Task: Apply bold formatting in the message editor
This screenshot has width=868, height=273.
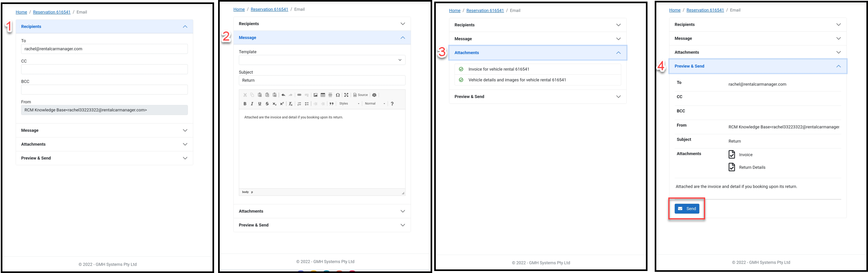Action: pos(245,104)
